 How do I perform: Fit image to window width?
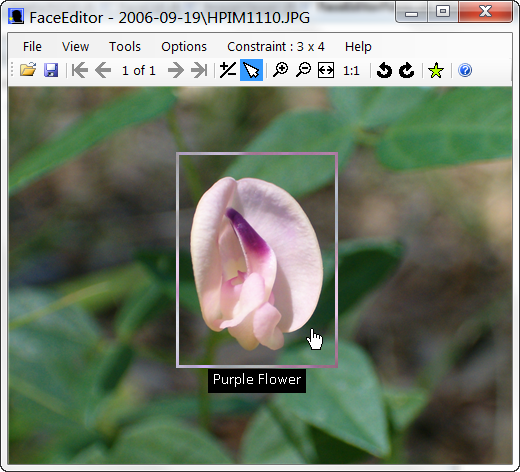(326, 70)
